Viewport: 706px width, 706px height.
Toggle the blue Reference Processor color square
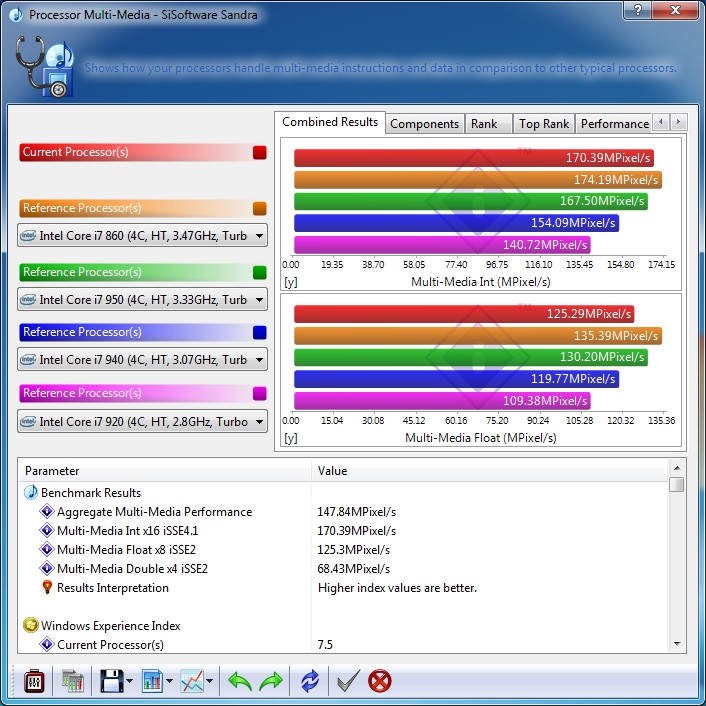pos(260,332)
